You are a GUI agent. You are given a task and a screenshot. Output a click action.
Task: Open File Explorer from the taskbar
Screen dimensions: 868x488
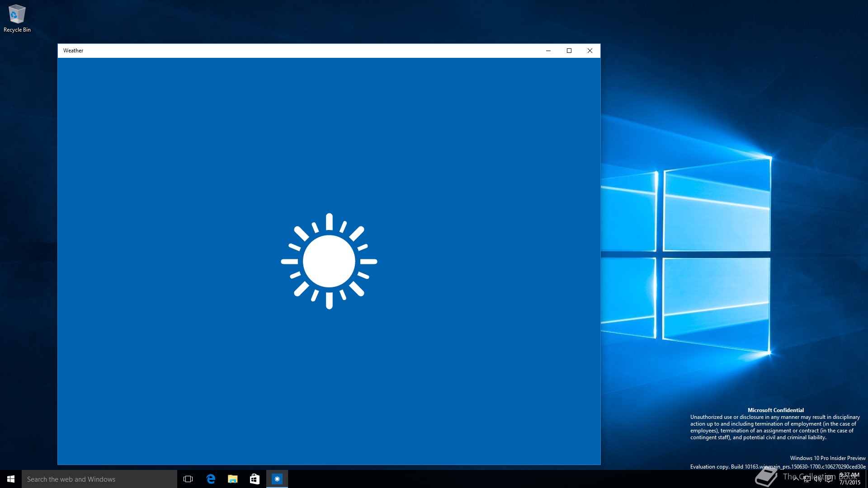tap(232, 479)
